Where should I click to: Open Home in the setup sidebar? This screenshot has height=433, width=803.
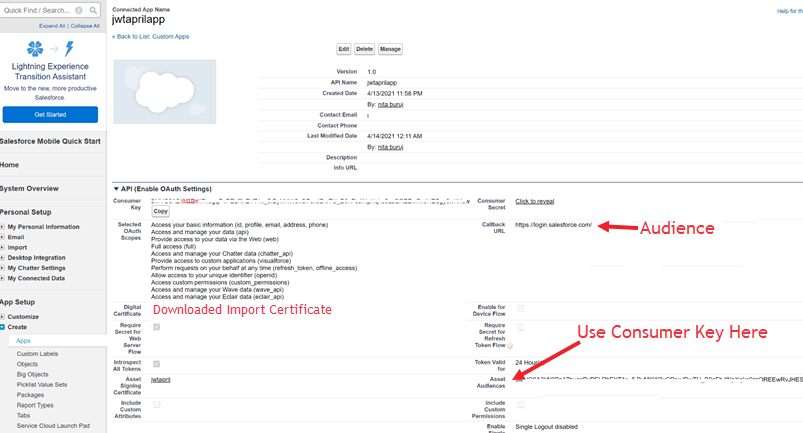point(10,165)
